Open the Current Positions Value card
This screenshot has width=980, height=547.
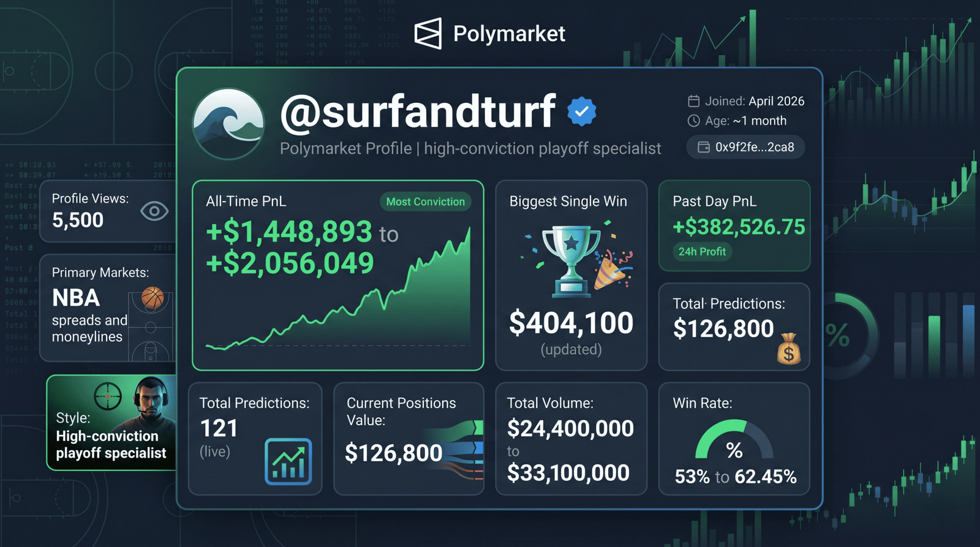point(409,439)
